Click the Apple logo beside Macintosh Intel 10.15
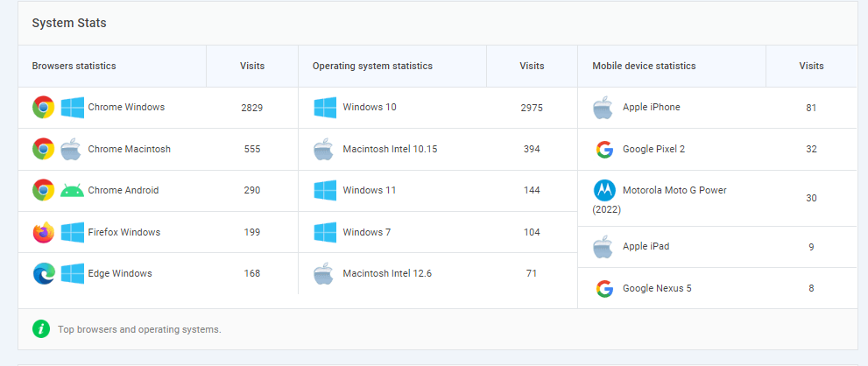 pos(324,149)
